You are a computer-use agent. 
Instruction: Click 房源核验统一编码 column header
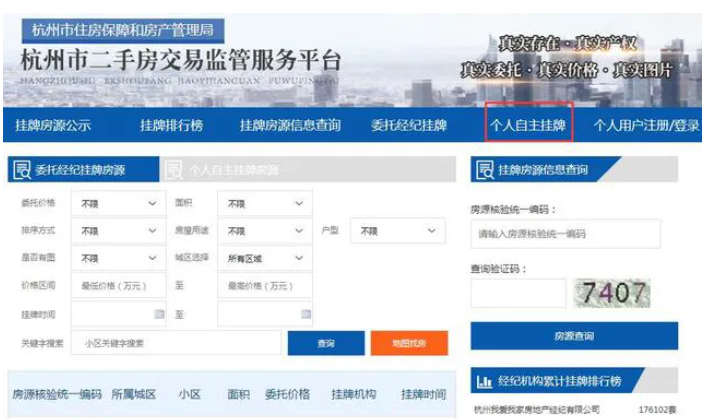57,394
